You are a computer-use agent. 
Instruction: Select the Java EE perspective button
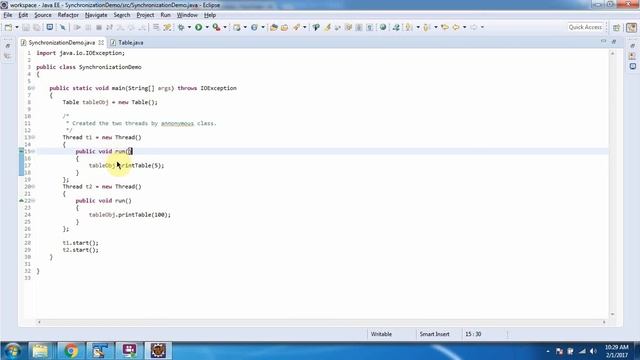click(x=631, y=28)
